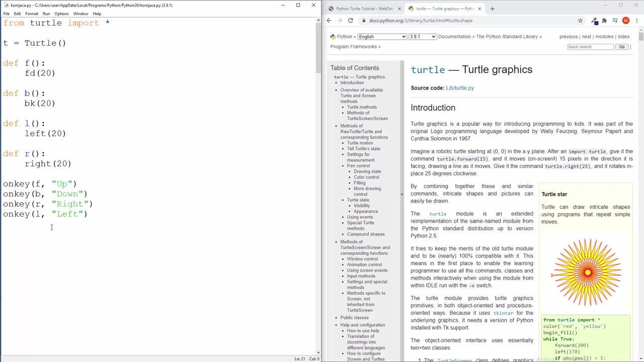Click the 'Col: 0' status bar entry

(x=314, y=359)
